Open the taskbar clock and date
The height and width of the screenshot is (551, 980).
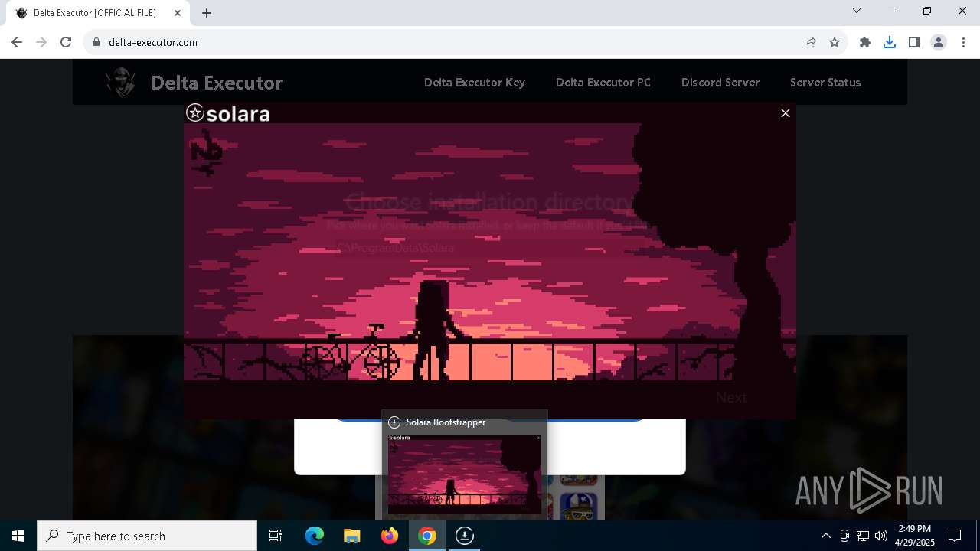coord(915,536)
